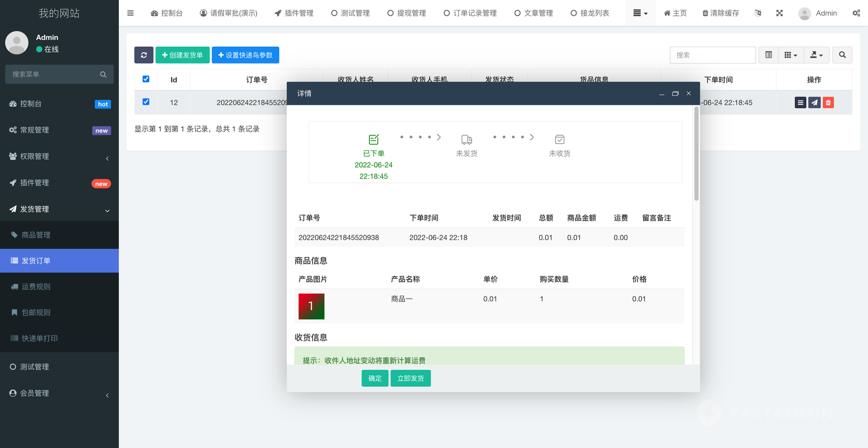Open the columns visibility dropdown
The width and height of the screenshot is (868, 448).
click(x=790, y=55)
